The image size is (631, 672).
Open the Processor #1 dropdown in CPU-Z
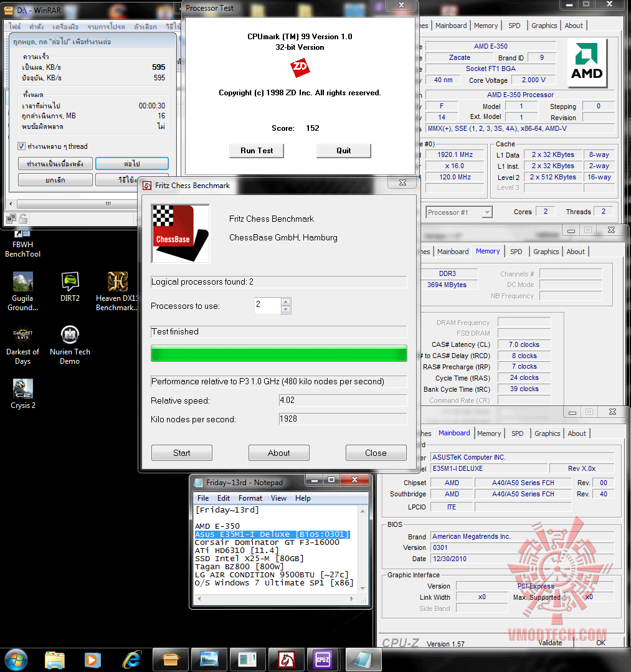click(487, 212)
